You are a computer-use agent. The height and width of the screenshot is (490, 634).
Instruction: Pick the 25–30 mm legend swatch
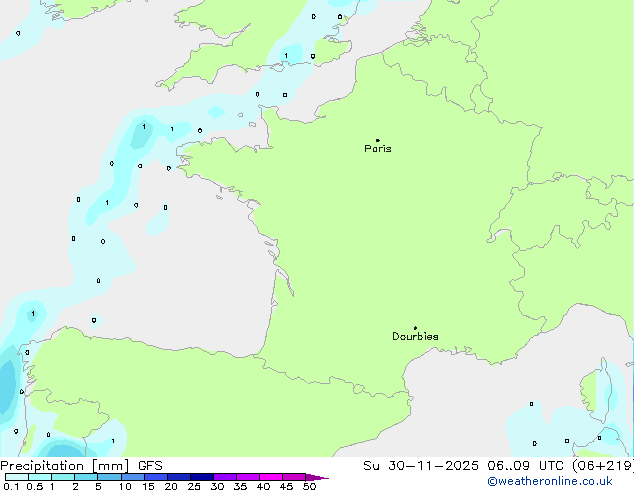(x=201, y=477)
